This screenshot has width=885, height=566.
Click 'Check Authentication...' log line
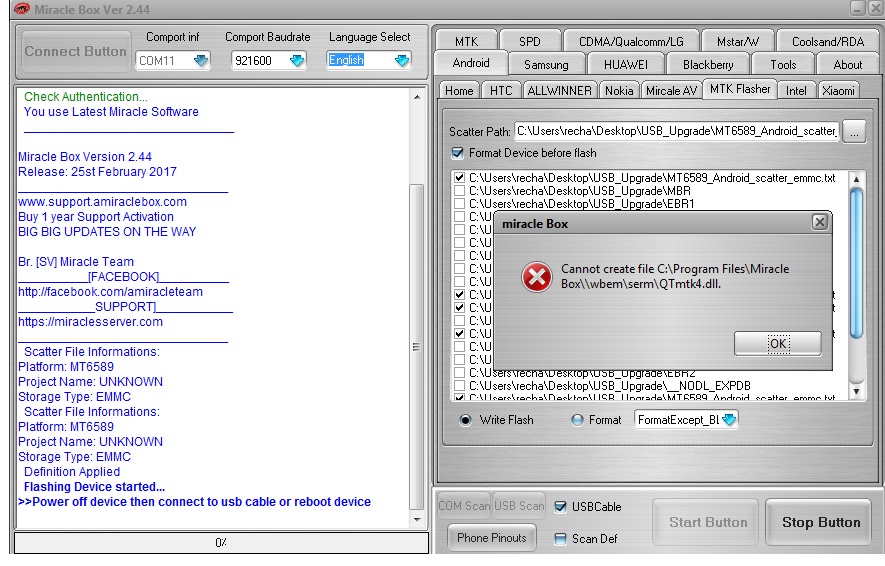pos(86,96)
